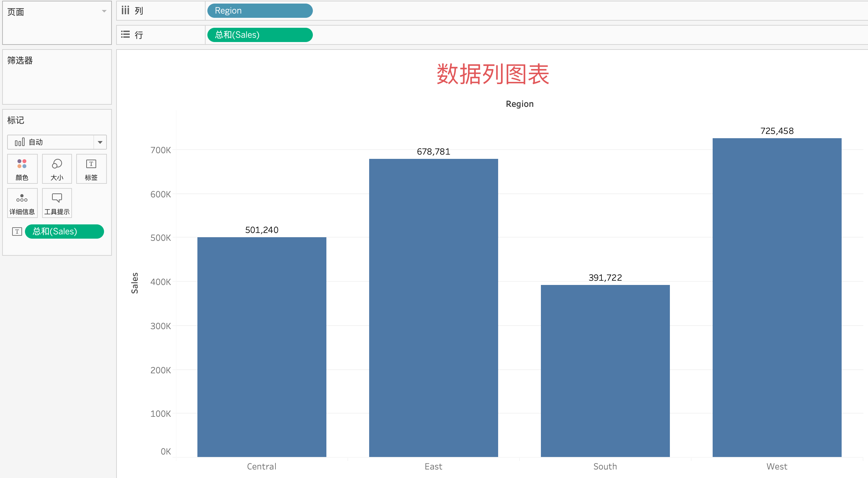Click the chart title 数据列图表

tap(493, 74)
